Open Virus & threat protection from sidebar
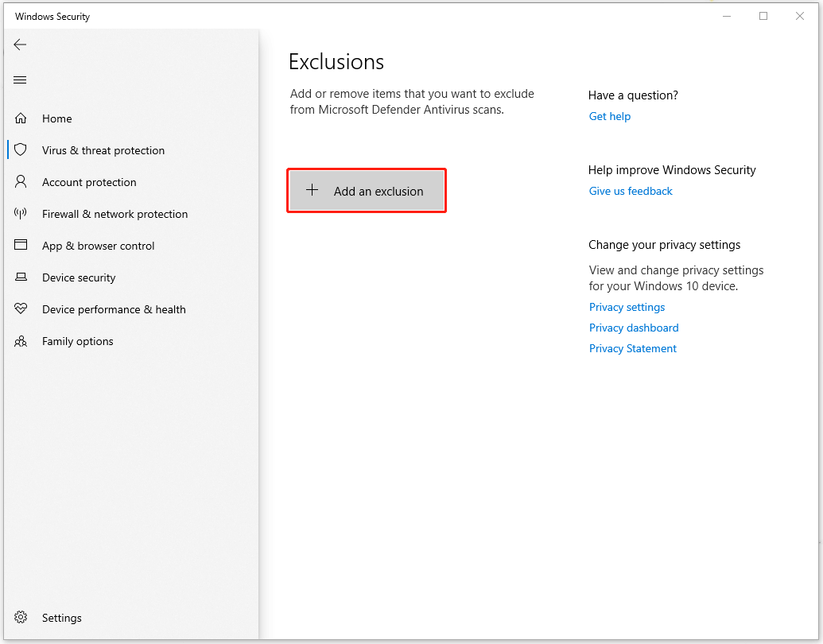Image resolution: width=823 pixels, height=644 pixels. [x=103, y=149]
